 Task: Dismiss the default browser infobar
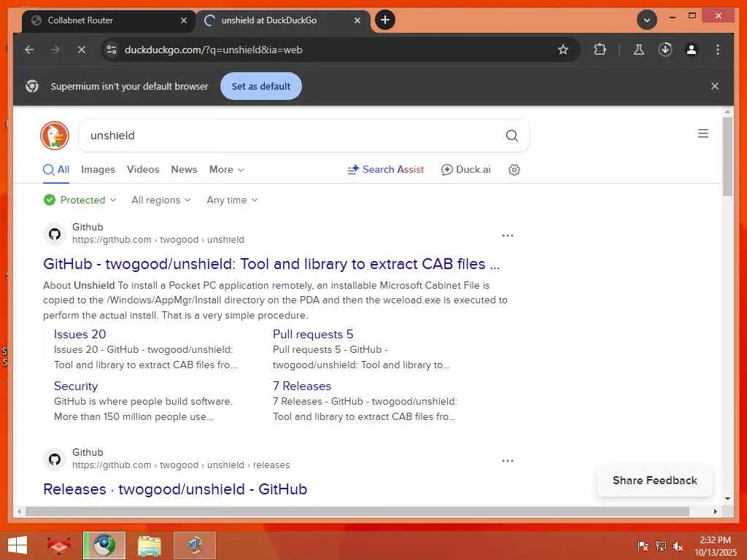pyautogui.click(x=715, y=86)
